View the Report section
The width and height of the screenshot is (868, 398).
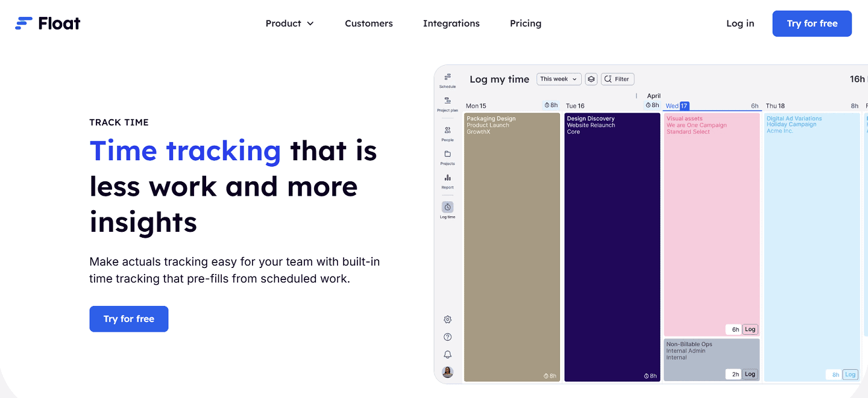pyautogui.click(x=447, y=179)
